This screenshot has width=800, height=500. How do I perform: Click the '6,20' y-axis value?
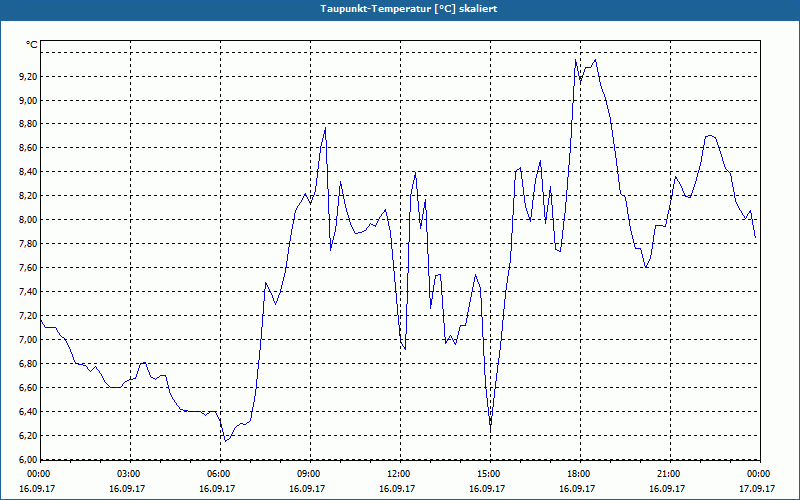pyautogui.click(x=28, y=436)
